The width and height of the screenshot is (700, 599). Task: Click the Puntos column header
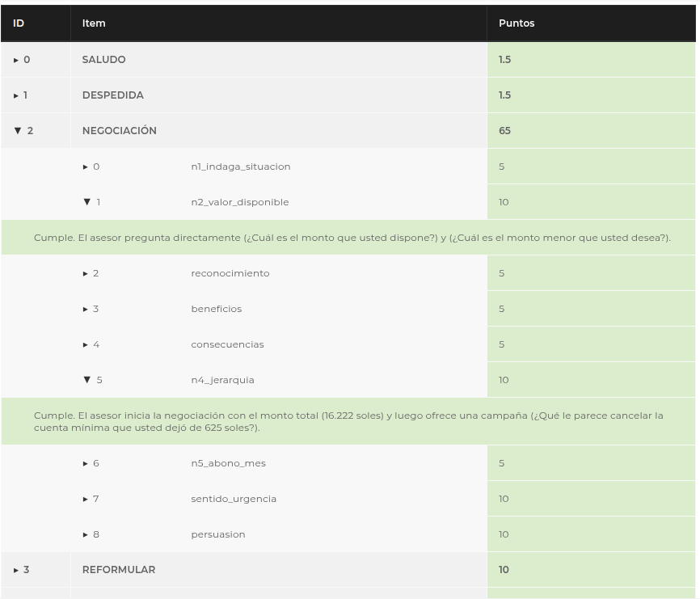(517, 23)
